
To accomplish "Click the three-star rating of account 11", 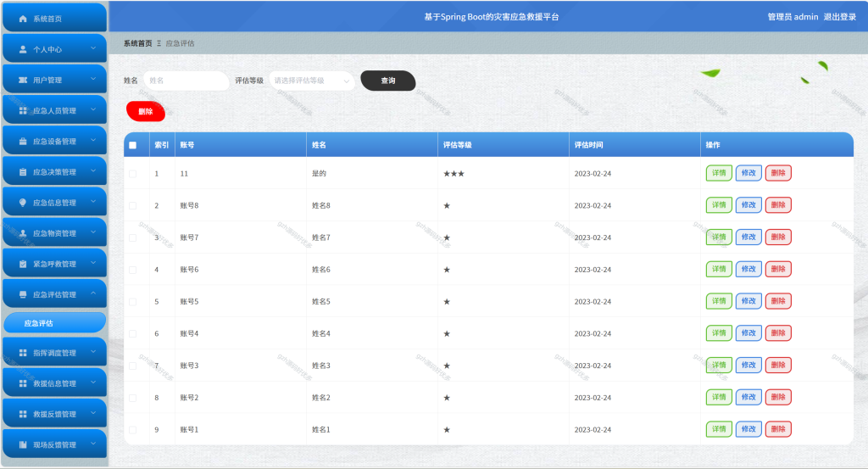I will (x=454, y=174).
